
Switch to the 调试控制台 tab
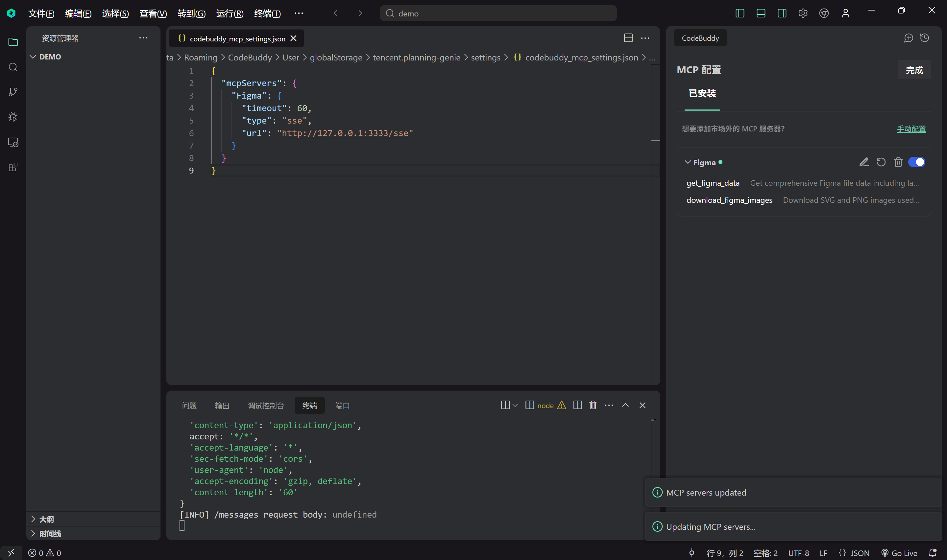[x=266, y=406]
